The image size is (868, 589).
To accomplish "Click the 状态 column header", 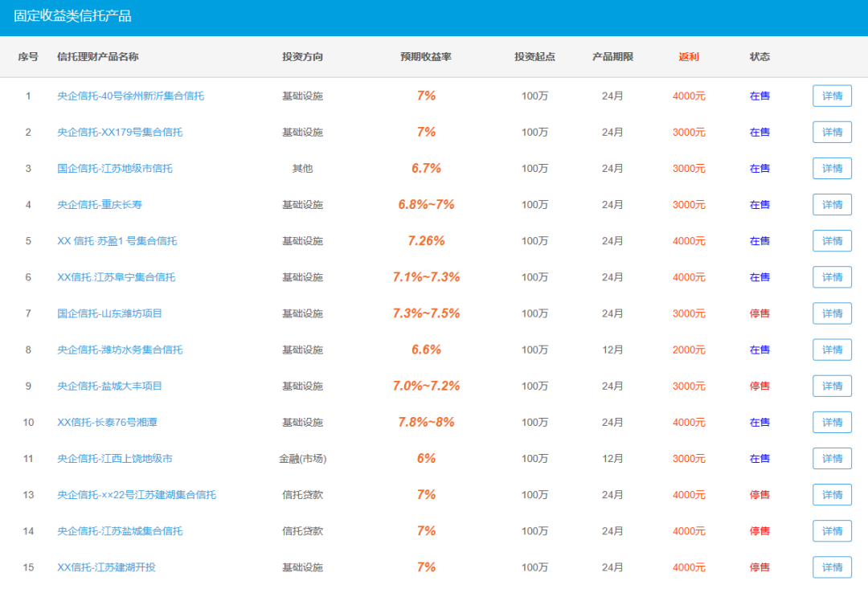I will (x=759, y=56).
